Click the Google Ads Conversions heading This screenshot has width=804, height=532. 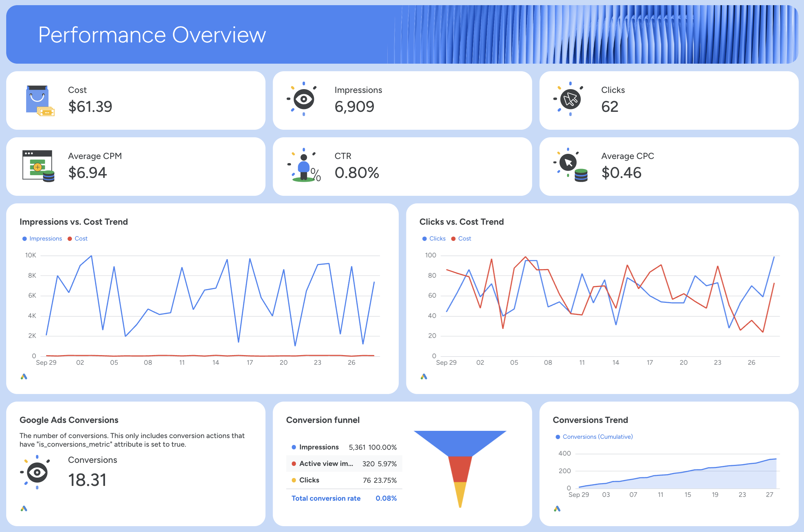point(69,420)
